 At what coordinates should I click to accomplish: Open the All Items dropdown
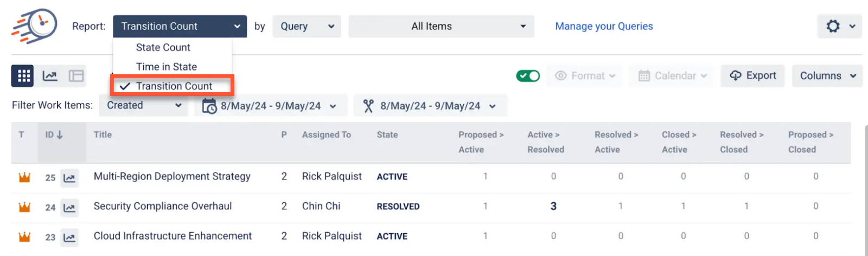441,26
